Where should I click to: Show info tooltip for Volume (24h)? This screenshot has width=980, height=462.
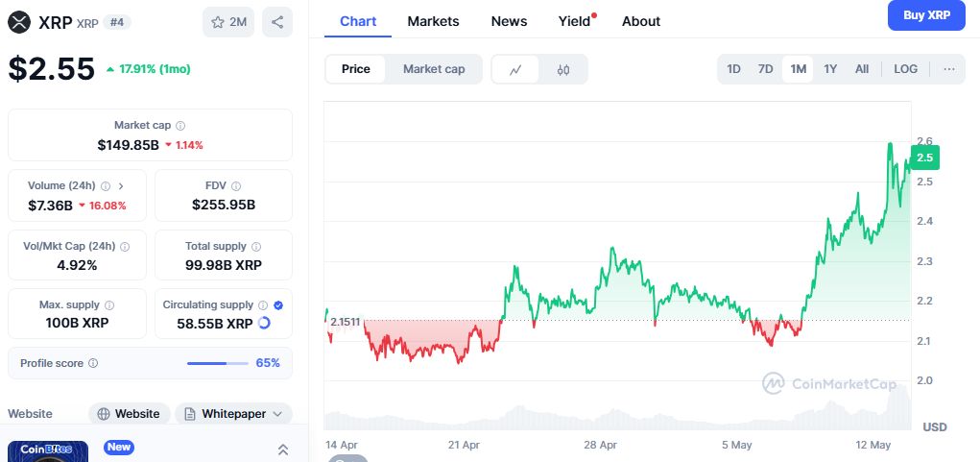click(x=106, y=185)
